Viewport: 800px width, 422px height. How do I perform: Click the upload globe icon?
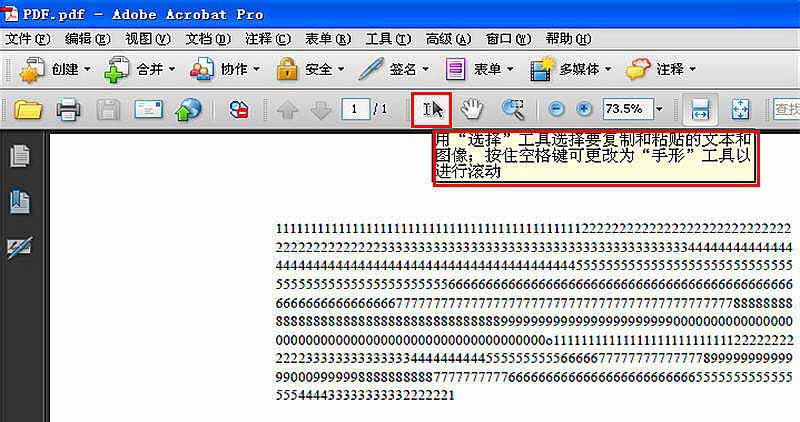pyautogui.click(x=188, y=109)
